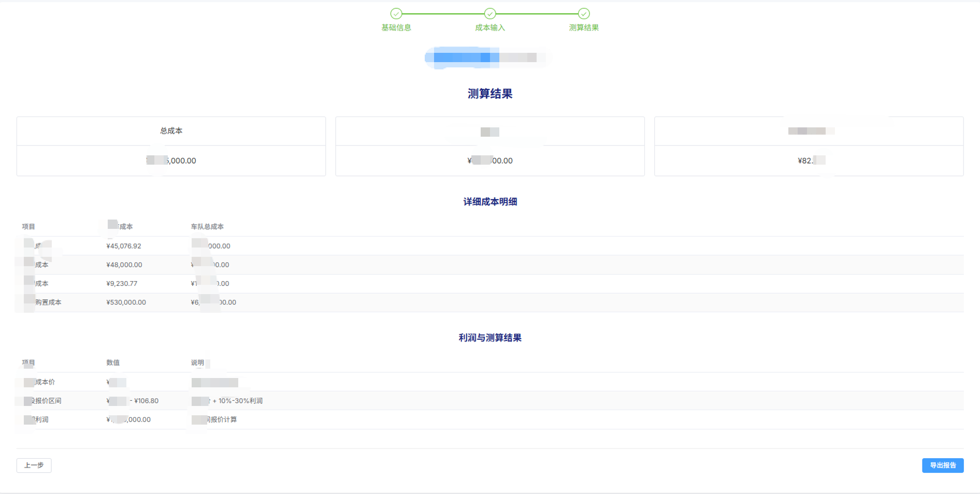Select the 基础信息 step label
Image resolution: width=980 pixels, height=494 pixels.
click(397, 27)
